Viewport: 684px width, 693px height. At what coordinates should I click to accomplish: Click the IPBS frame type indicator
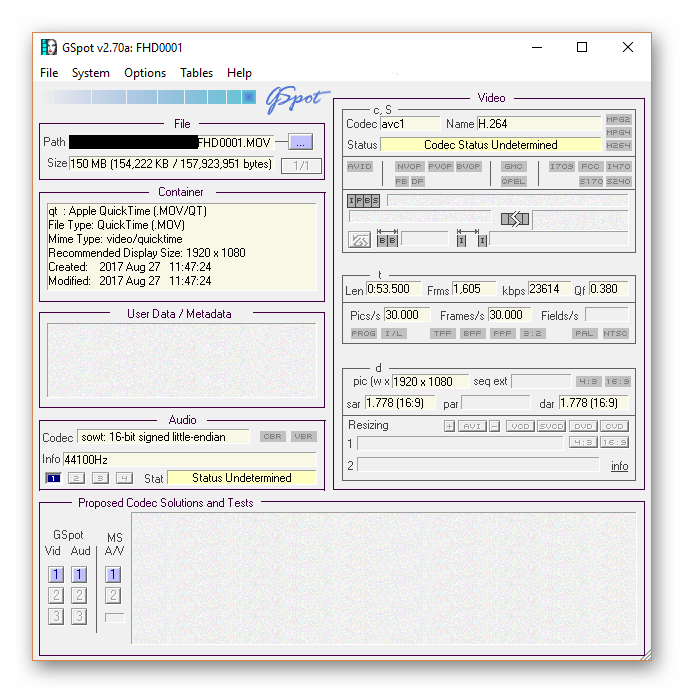tap(363, 201)
